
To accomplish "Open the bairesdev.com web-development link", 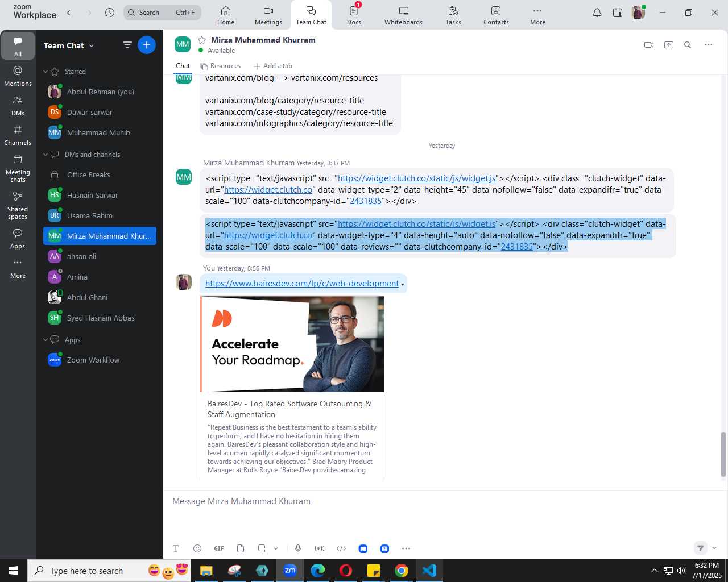I will click(302, 284).
